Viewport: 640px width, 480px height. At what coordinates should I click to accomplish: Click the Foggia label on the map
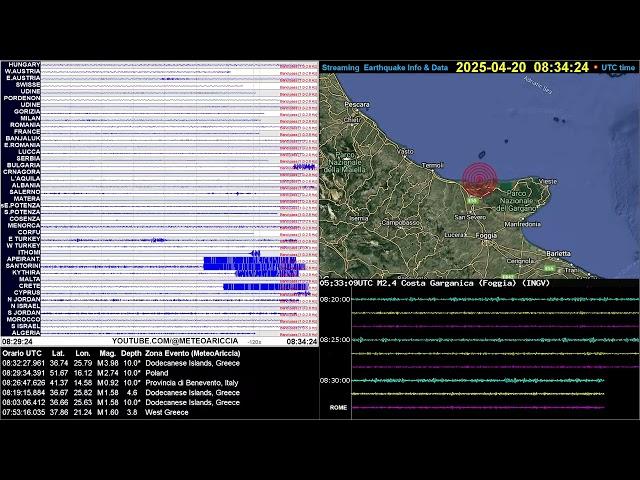[486, 236]
